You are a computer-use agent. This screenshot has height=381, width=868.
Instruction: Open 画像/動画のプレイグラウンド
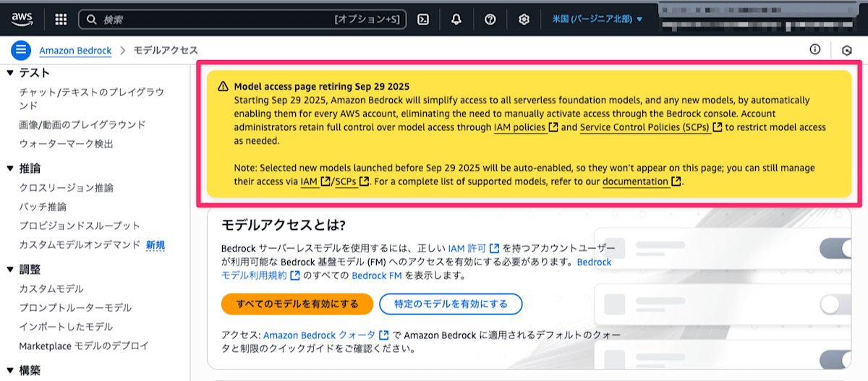82,124
